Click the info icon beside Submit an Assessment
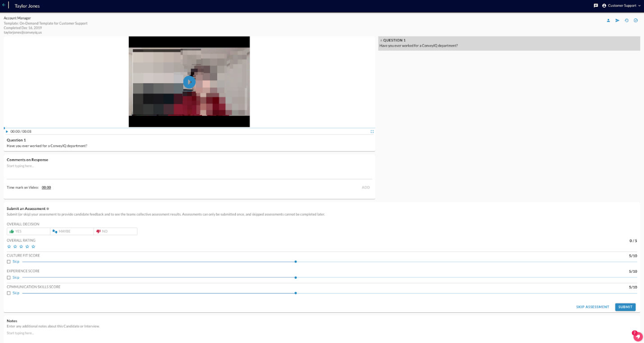 (x=48, y=209)
